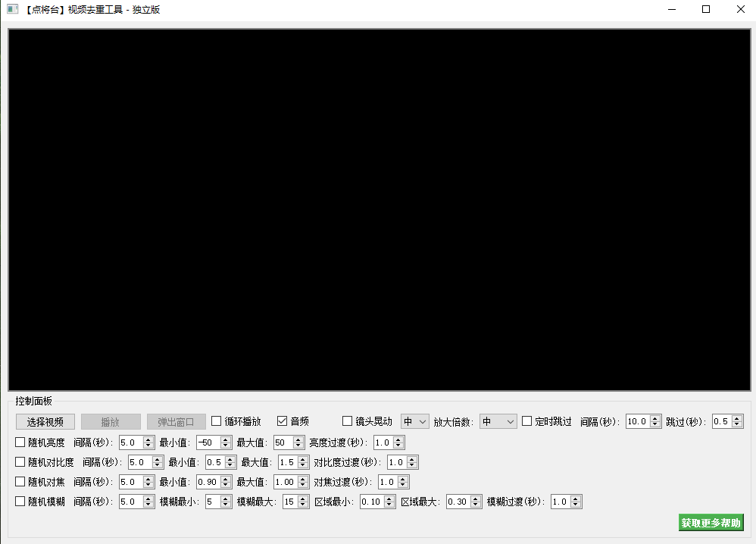
Task: Enable the 随机对比度 random contrast checkbox
Action: 19,461
